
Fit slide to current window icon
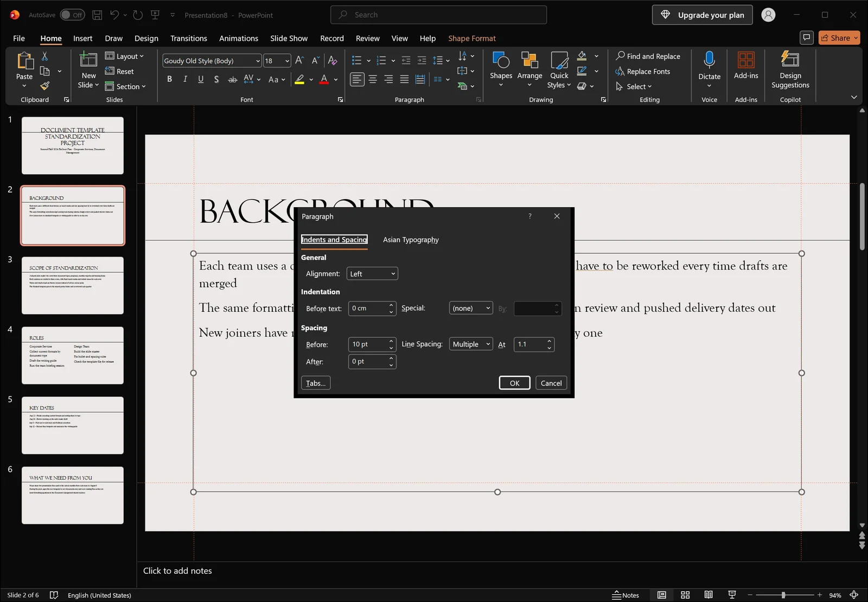point(854,595)
